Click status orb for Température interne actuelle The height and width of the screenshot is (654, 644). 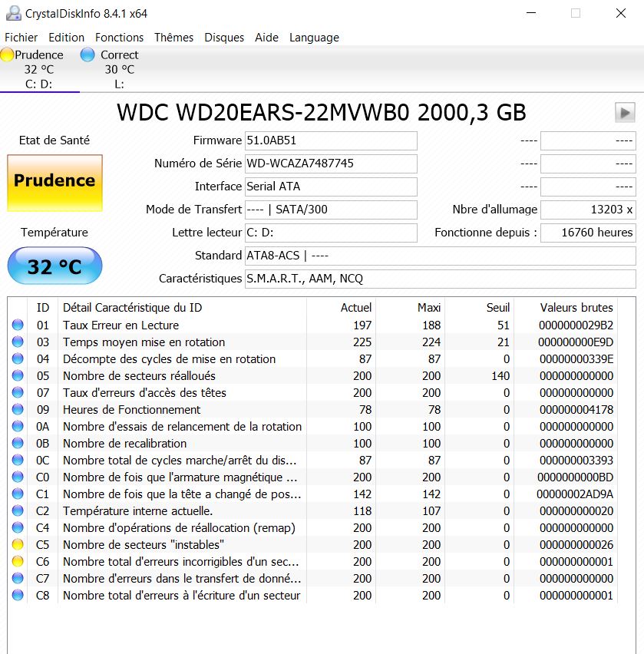[18, 511]
